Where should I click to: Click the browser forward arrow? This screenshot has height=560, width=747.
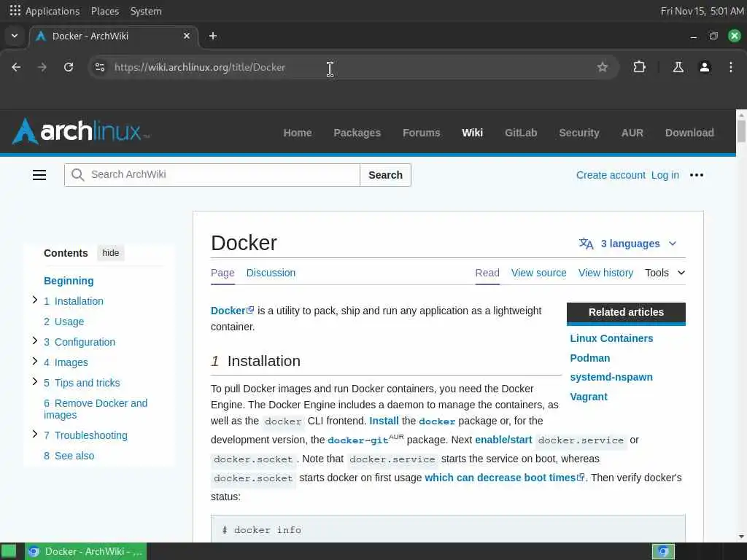point(42,67)
